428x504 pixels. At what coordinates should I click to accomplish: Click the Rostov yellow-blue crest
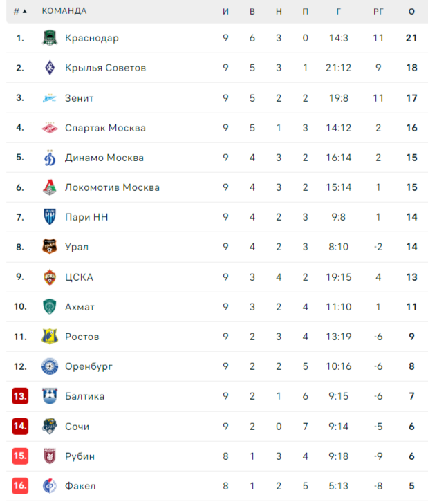pos(50,337)
